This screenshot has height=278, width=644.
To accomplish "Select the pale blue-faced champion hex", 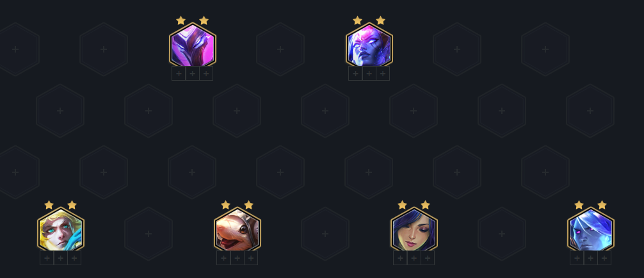I will pyautogui.click(x=591, y=229).
